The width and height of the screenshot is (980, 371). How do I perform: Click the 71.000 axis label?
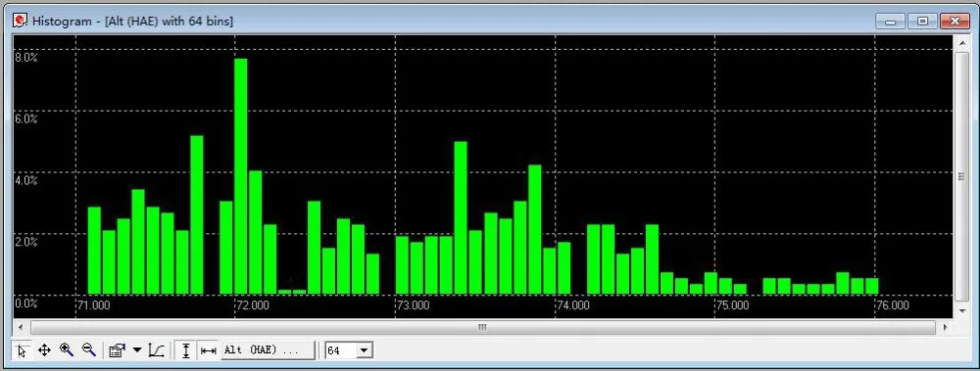point(94,306)
